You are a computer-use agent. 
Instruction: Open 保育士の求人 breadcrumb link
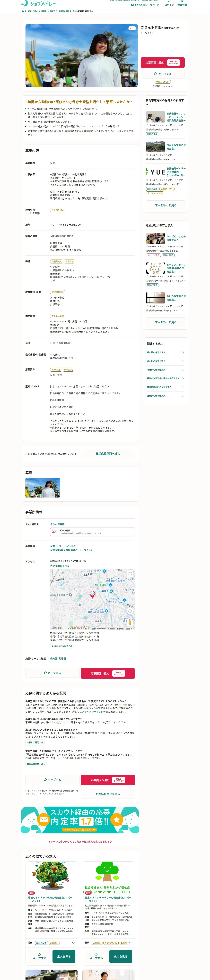point(33,11)
